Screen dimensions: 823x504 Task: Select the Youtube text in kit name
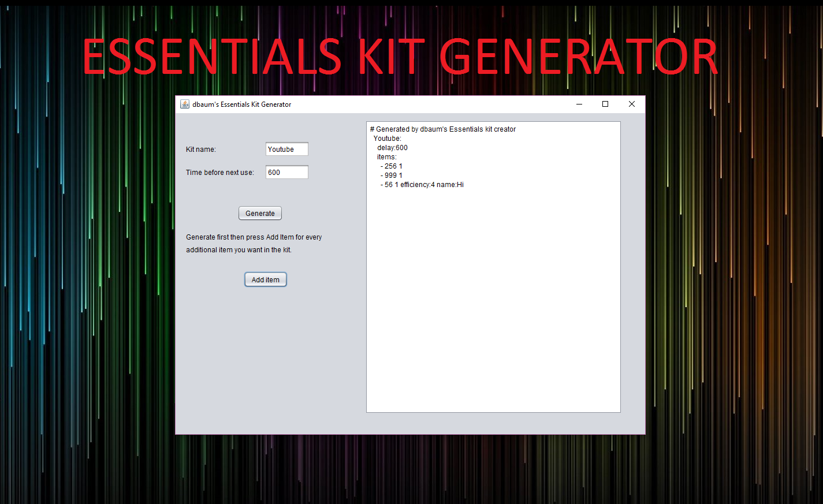click(x=280, y=149)
